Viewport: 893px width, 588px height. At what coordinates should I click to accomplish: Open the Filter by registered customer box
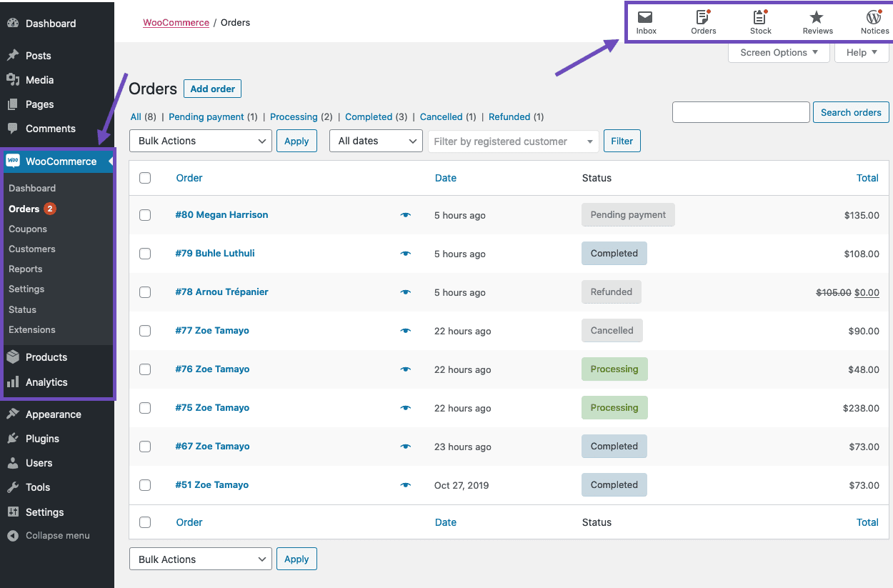514,141
